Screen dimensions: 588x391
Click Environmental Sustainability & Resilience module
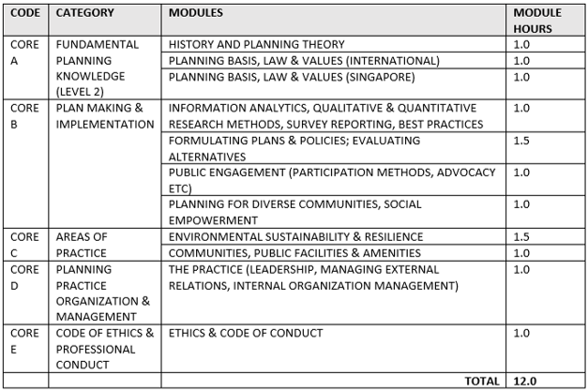pos(295,236)
